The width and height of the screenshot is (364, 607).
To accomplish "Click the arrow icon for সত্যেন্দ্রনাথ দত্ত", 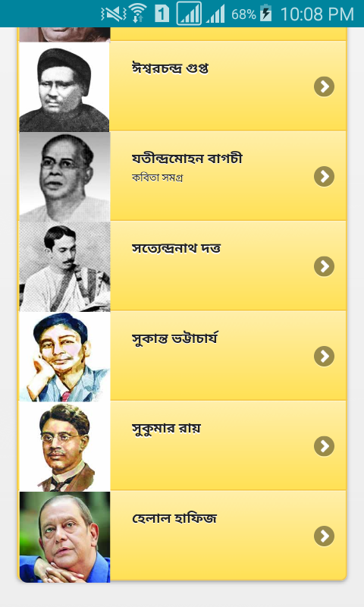I will tap(324, 266).
